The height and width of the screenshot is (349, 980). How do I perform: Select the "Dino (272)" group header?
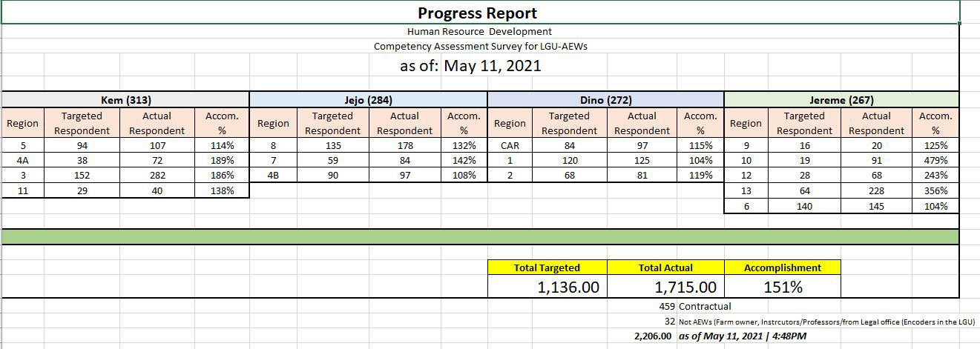[x=605, y=100]
